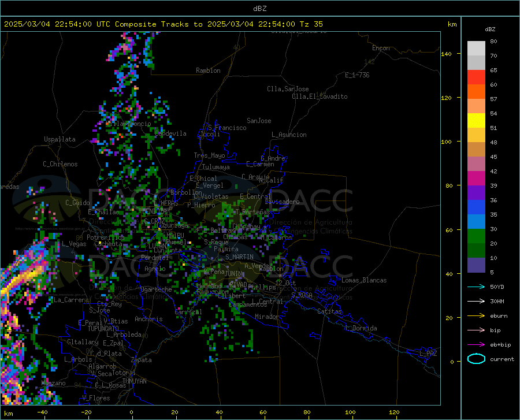
Task: Click the TUPUNGATO map label
Action: pos(103,329)
